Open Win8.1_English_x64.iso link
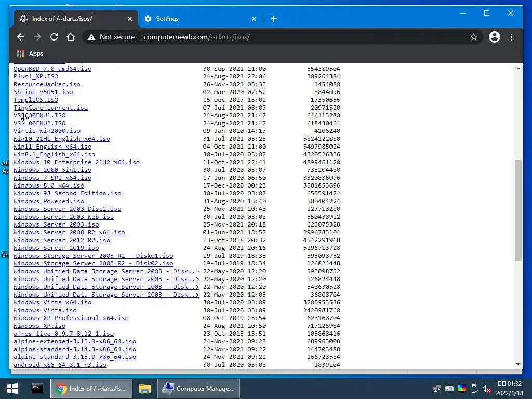This screenshot has height=399, width=532. (x=54, y=154)
